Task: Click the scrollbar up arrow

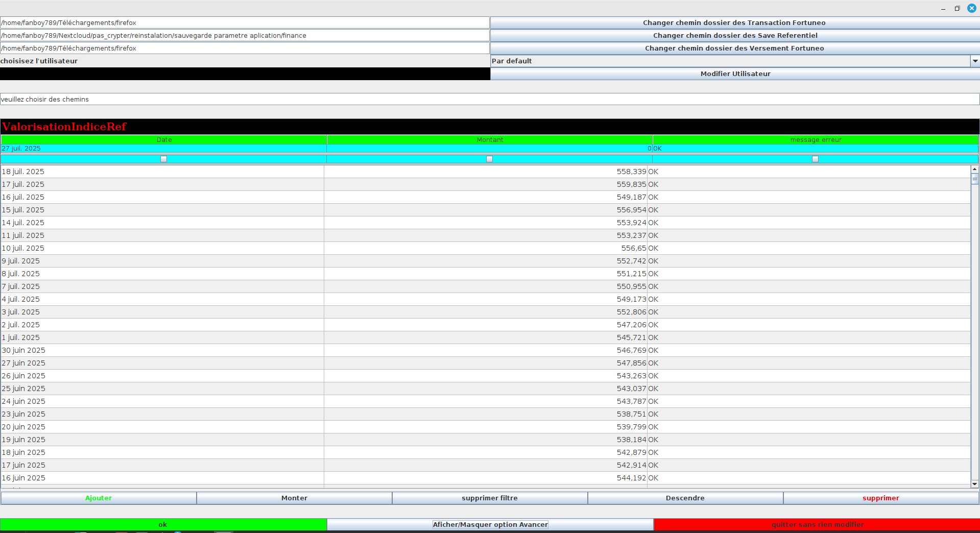Action: pyautogui.click(x=974, y=169)
